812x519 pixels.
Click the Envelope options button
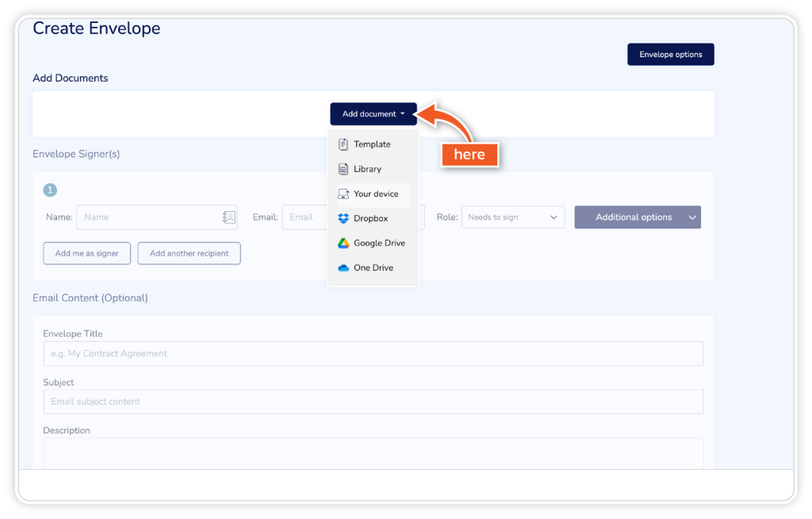670,55
